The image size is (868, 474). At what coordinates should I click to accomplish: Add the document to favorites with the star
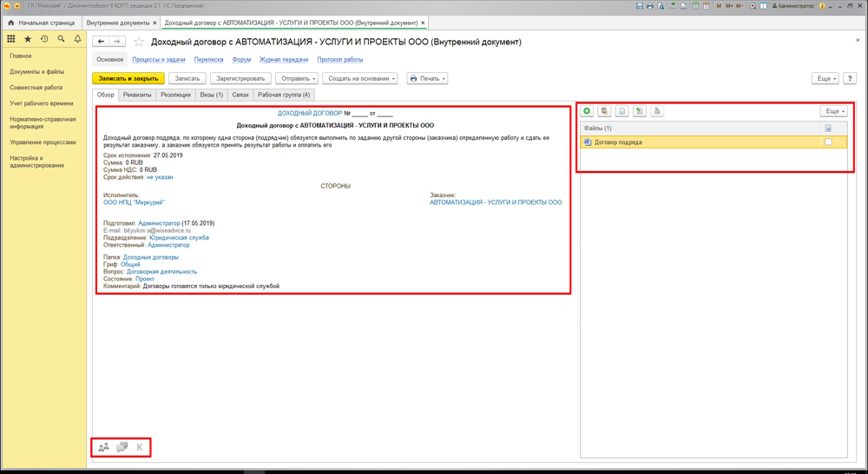[x=139, y=42]
